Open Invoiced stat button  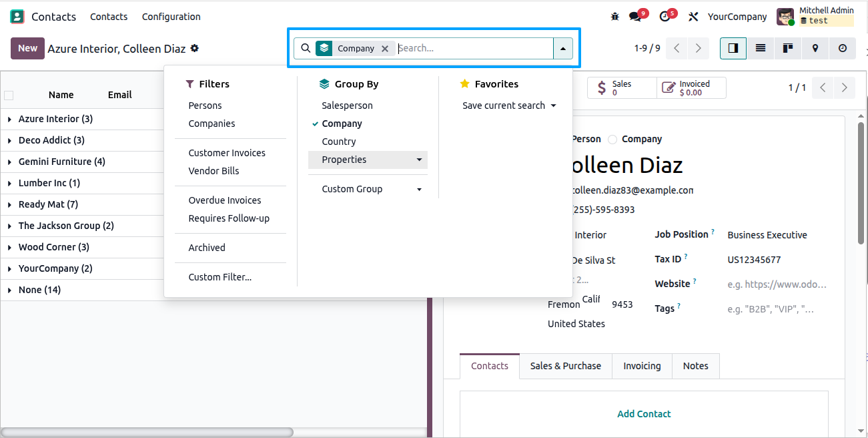pos(691,87)
